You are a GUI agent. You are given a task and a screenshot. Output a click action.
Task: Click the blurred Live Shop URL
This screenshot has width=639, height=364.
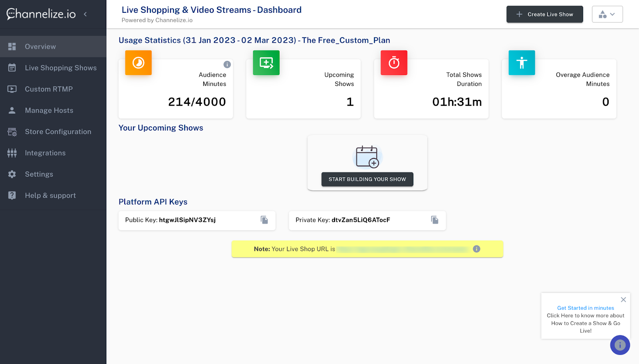(x=403, y=249)
